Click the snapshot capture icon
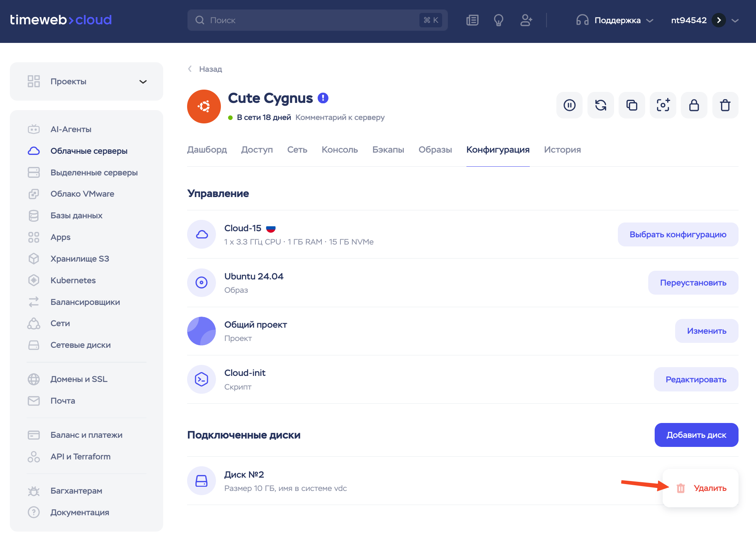Image resolution: width=756 pixels, height=546 pixels. 663,105
